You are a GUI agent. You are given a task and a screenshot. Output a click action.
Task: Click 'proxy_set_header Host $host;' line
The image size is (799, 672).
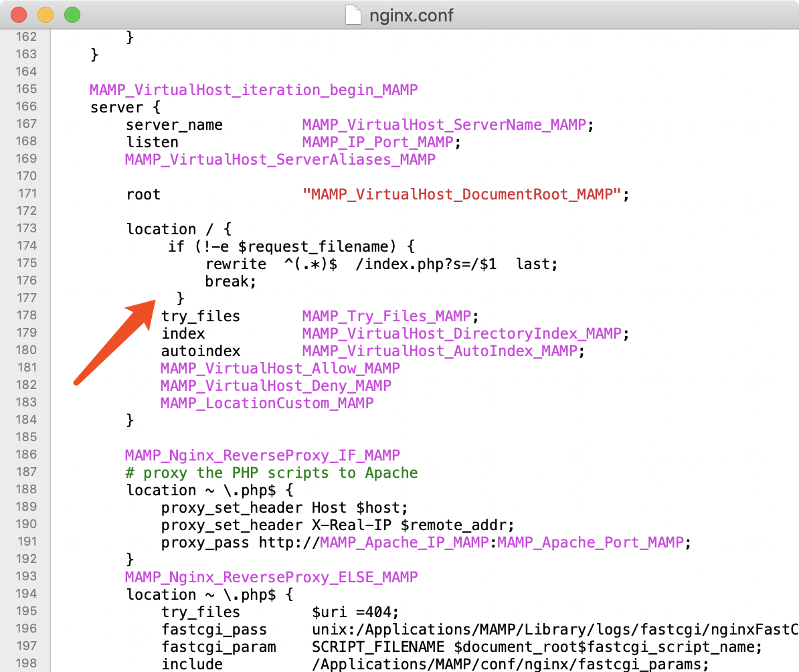tap(285, 508)
